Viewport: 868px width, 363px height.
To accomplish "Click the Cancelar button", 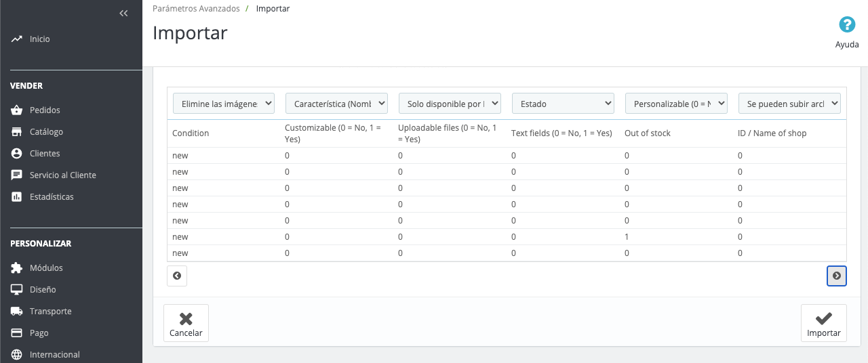I will (x=186, y=323).
